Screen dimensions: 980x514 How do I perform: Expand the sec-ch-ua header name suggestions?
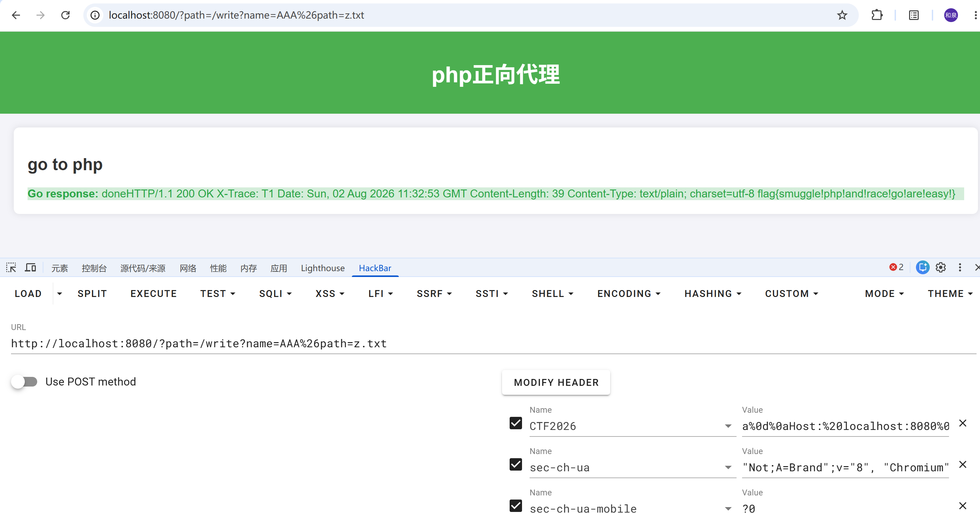pos(728,467)
